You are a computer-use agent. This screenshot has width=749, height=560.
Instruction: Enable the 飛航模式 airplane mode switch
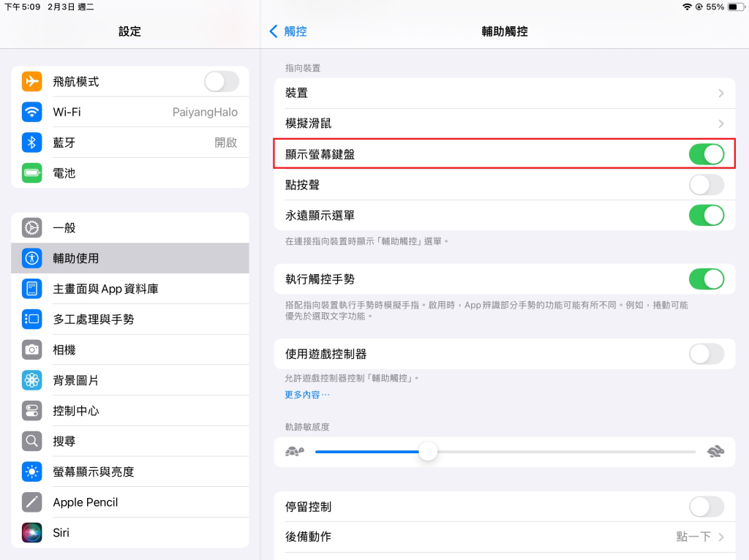[x=221, y=82]
